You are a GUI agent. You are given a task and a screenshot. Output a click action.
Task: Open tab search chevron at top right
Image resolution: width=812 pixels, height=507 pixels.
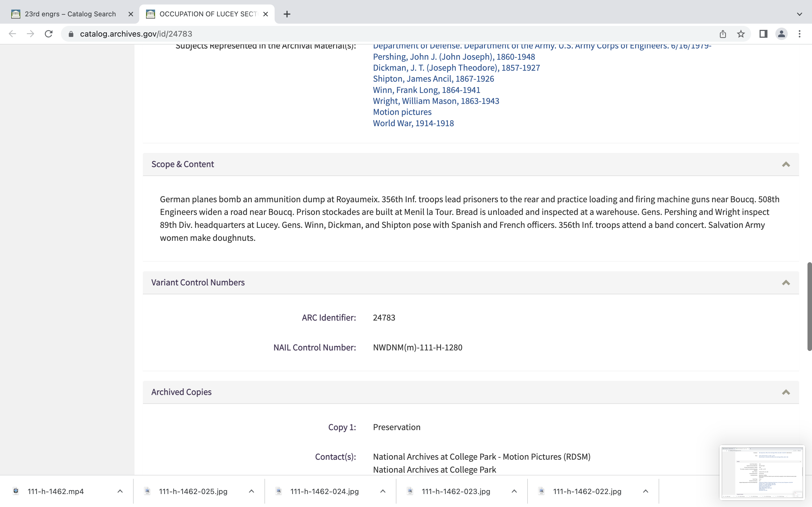(x=799, y=14)
